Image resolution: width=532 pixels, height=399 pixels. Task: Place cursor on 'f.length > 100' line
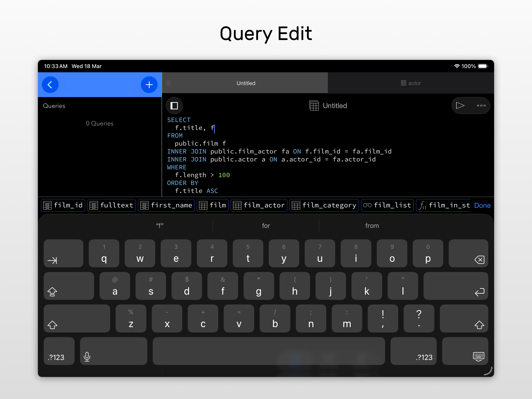tap(202, 175)
